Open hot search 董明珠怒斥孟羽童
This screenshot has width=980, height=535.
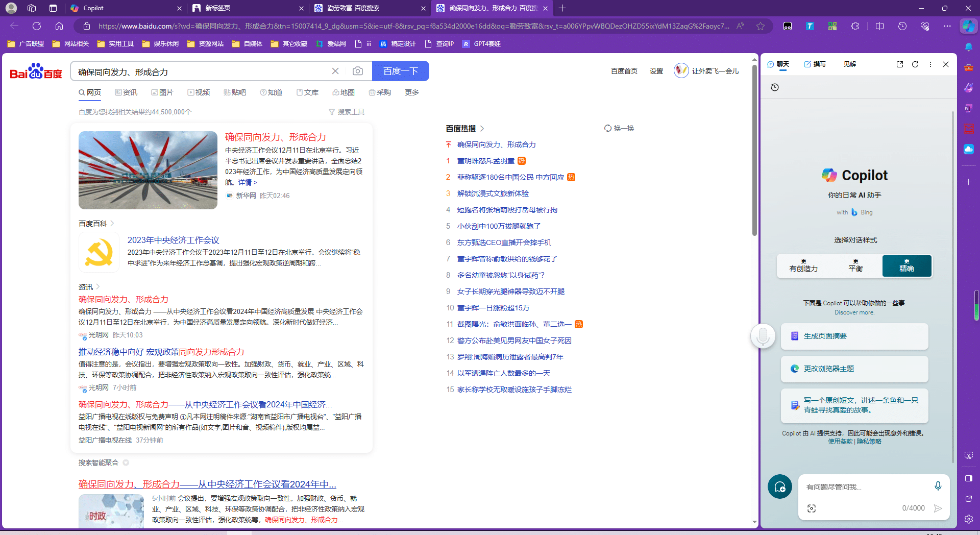pyautogui.click(x=486, y=161)
